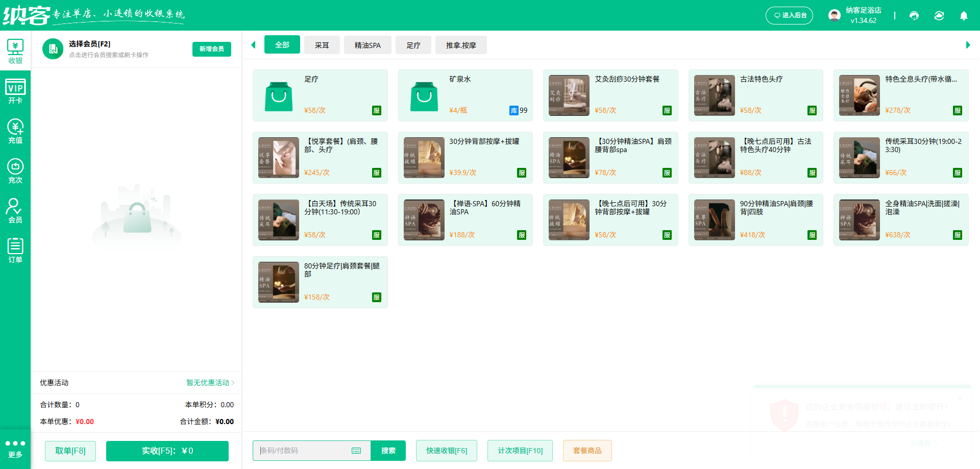Click 选择会员[F2] text to search members
Image resolution: width=980 pixels, height=469 pixels.
tap(89, 44)
